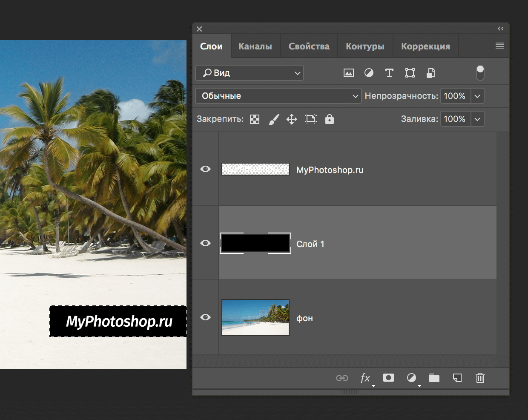Hide the MyPhotoshop.ru text layer
528x420 pixels.
pyautogui.click(x=205, y=169)
